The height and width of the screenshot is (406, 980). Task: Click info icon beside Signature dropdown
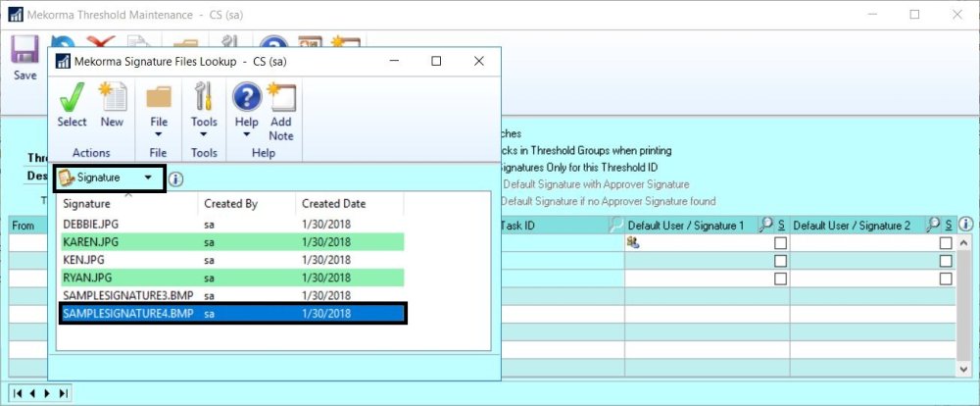tap(176, 178)
